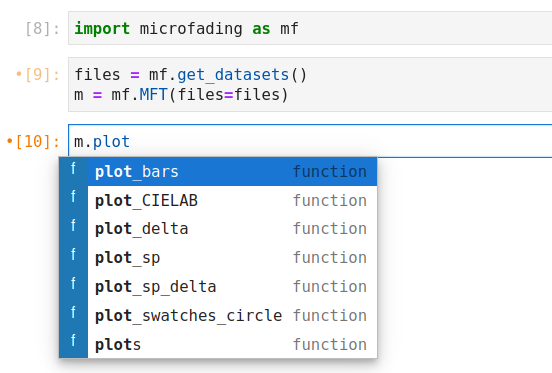The image size is (552, 373).
Task: Select plot_bars autocomplete suggestion
Action: (218, 172)
